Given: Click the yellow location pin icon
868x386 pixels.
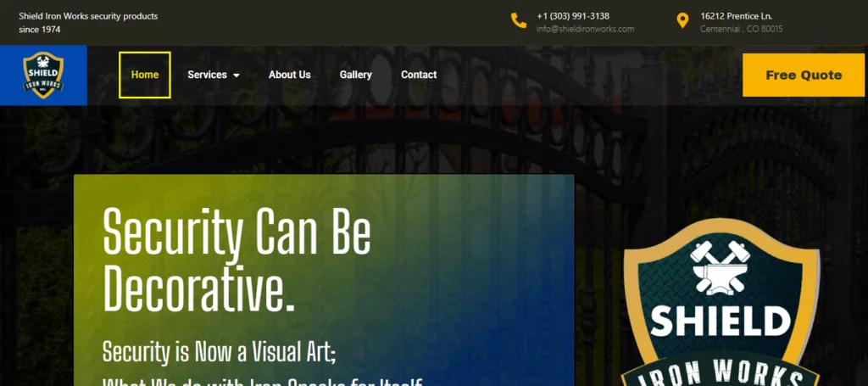Looking at the screenshot, I should click(682, 20).
